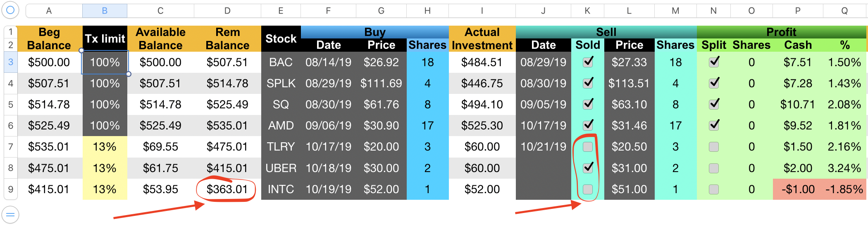868x225 pixels.
Task: Enable the Split checkbox in the INTC row
Action: pos(714,189)
